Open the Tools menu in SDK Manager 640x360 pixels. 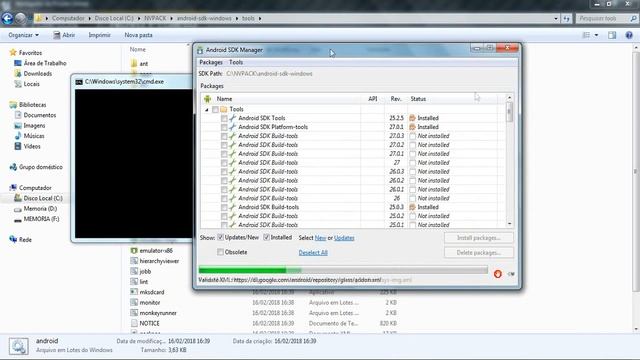tap(236, 62)
